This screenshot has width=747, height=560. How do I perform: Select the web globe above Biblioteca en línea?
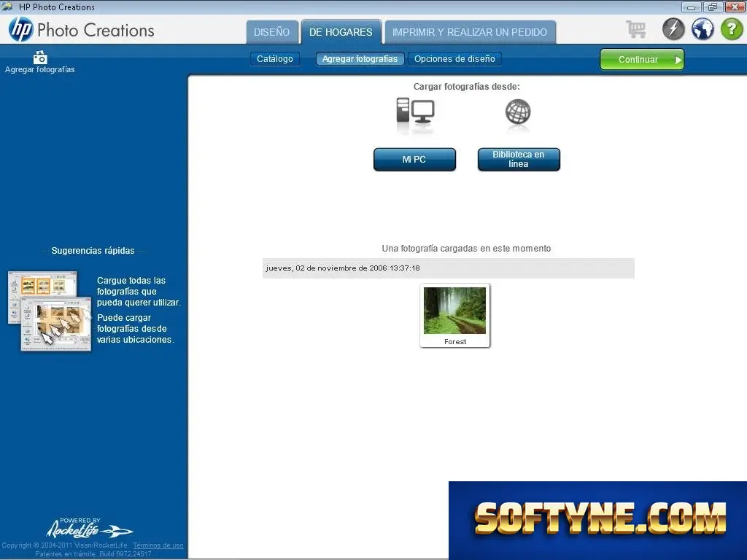tap(518, 112)
